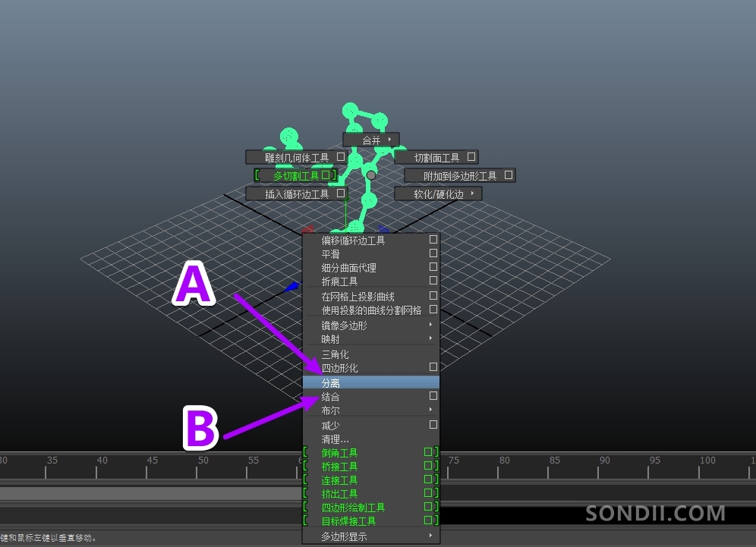Open option box for 雕刻几何体工具
Screen dimensions: 756x547
pos(341,157)
